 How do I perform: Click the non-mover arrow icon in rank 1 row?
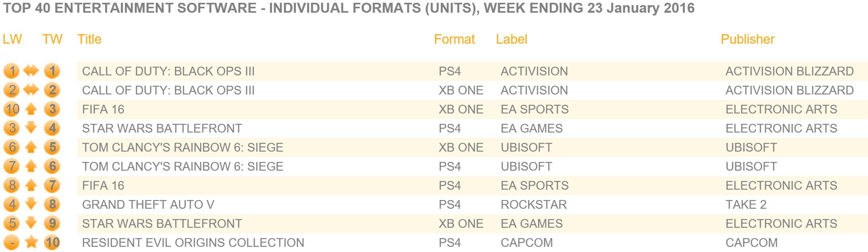click(31, 71)
